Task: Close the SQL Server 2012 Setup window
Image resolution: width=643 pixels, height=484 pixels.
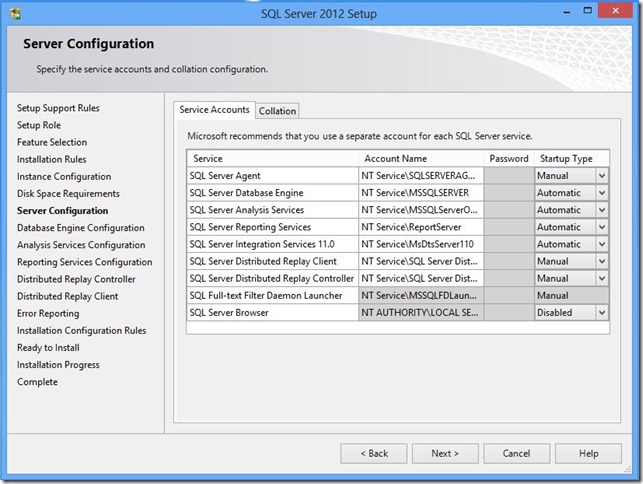Action: tap(615, 11)
